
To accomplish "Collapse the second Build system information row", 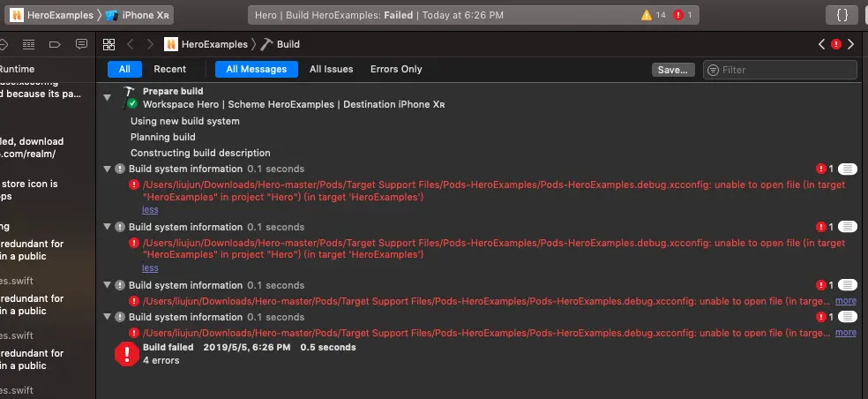I will [108, 227].
